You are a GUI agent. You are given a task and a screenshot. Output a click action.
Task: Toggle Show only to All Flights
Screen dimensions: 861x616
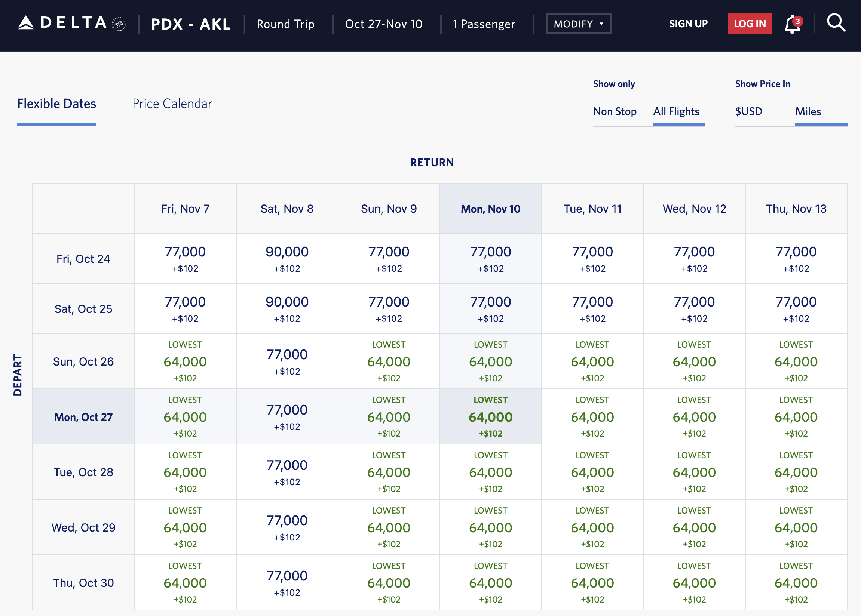point(676,111)
